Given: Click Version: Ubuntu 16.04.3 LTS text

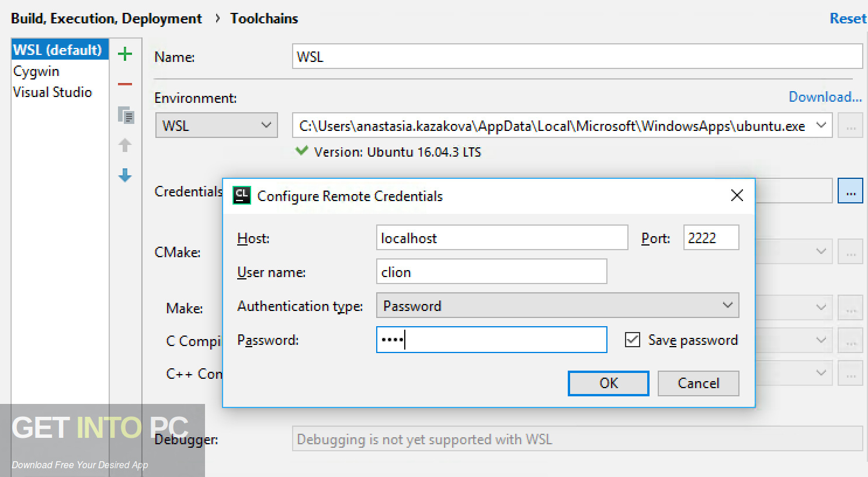Looking at the screenshot, I should tap(398, 152).
